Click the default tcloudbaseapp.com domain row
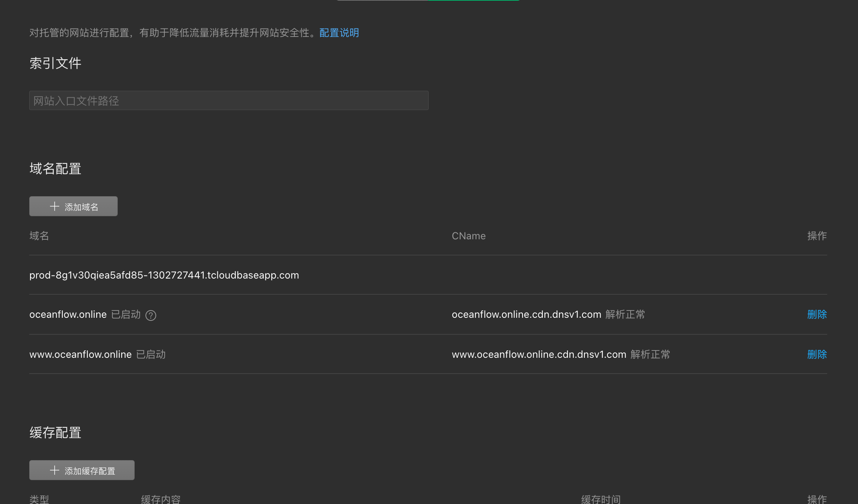The image size is (858, 504). click(x=164, y=275)
